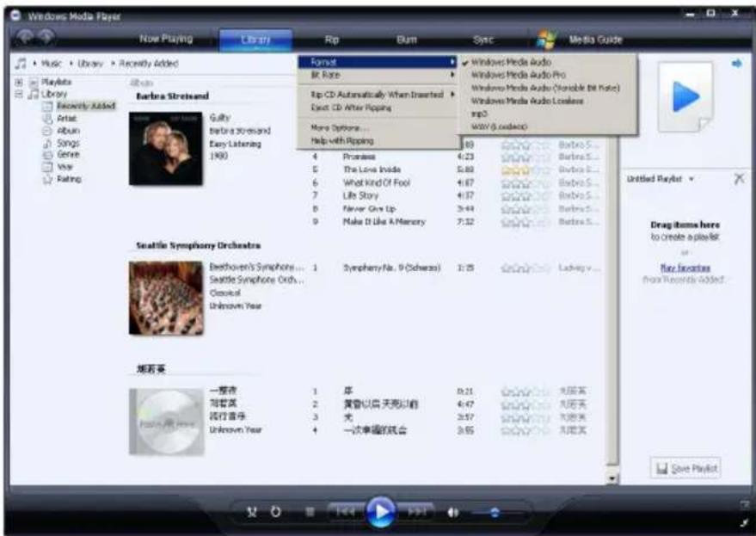This screenshot has height=536, width=756.
Task: Start playback with the round Play button
Action: (x=381, y=511)
